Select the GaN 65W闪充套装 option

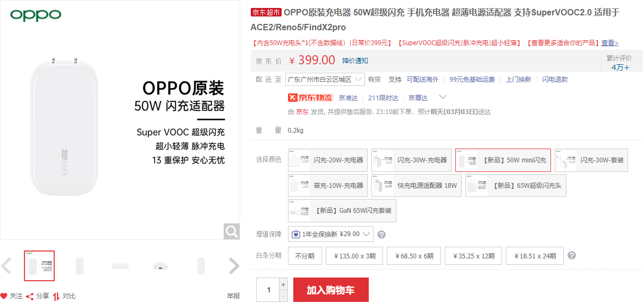[x=342, y=211]
